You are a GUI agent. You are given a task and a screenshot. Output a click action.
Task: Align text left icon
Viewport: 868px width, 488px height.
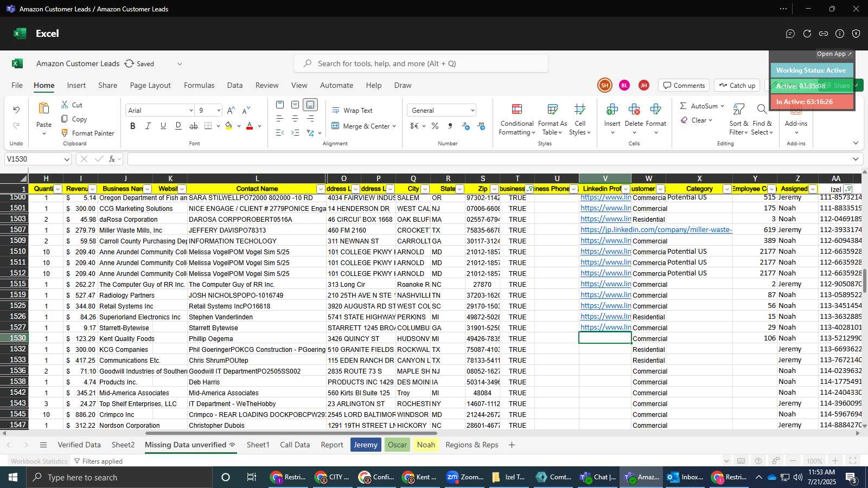point(280,119)
